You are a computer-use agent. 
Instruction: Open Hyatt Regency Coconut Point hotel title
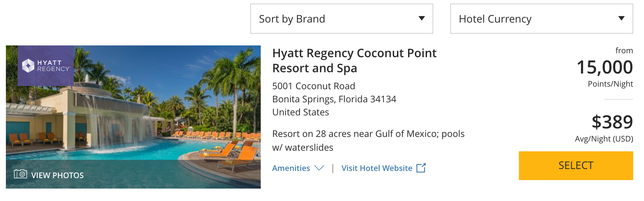coord(354,60)
